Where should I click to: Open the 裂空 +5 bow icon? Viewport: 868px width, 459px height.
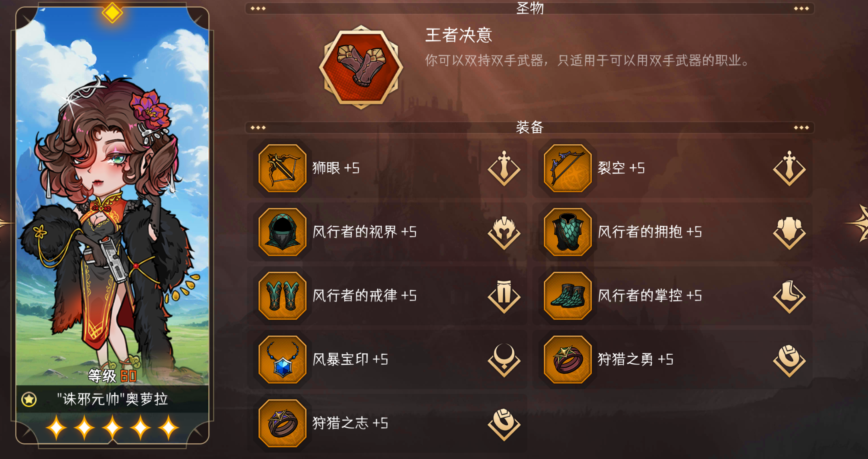pos(567,168)
